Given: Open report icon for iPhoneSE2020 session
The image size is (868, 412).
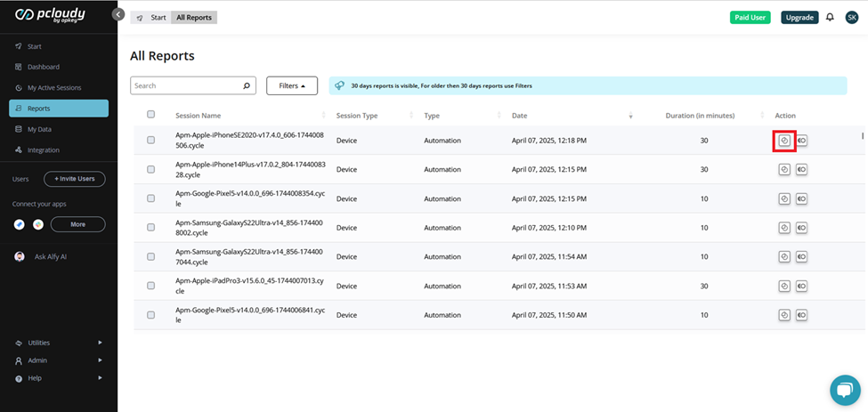Looking at the screenshot, I should (784, 141).
